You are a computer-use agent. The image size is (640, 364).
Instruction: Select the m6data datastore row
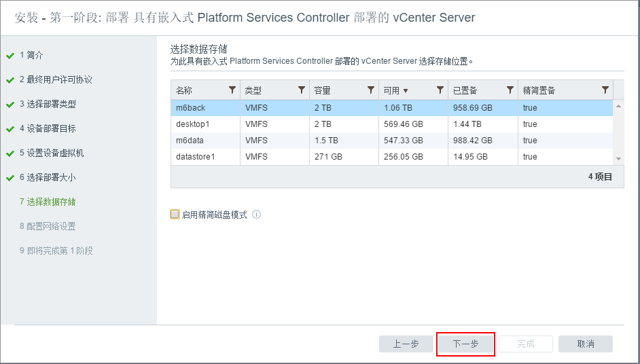click(392, 141)
